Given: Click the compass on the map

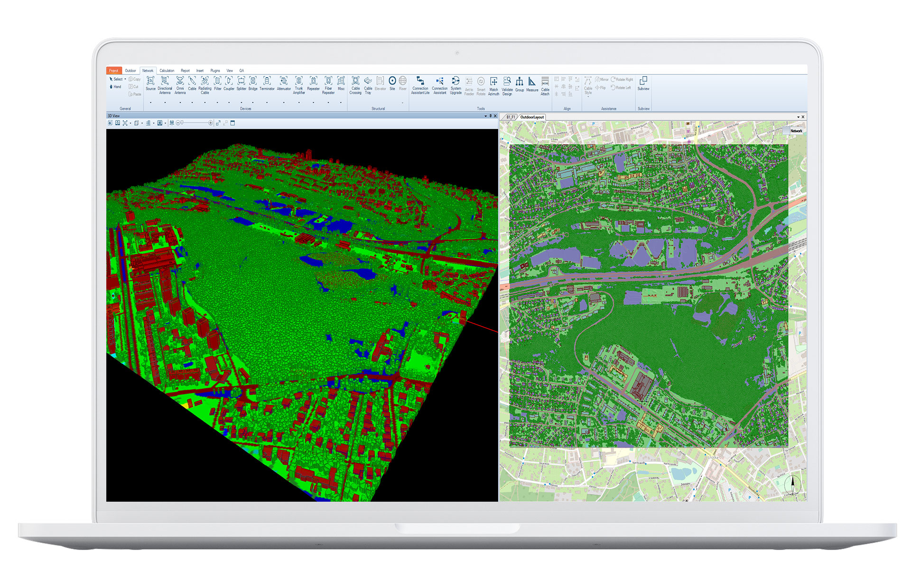Looking at the screenshot, I should pyautogui.click(x=792, y=485).
